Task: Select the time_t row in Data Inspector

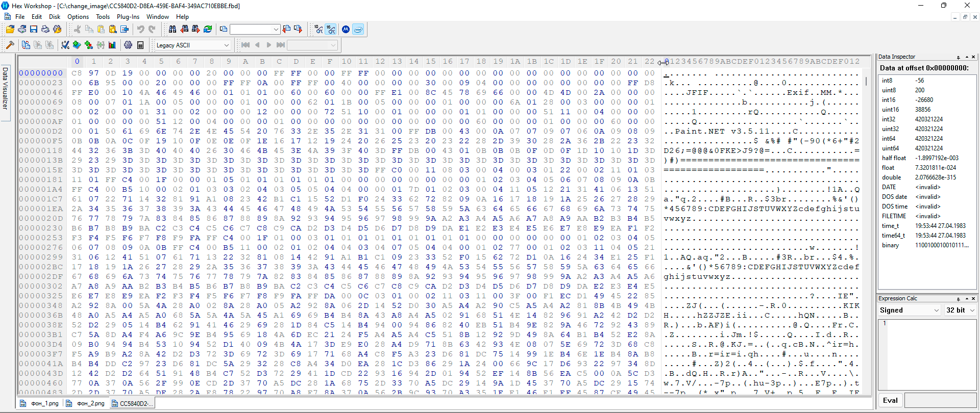Action: click(x=927, y=226)
